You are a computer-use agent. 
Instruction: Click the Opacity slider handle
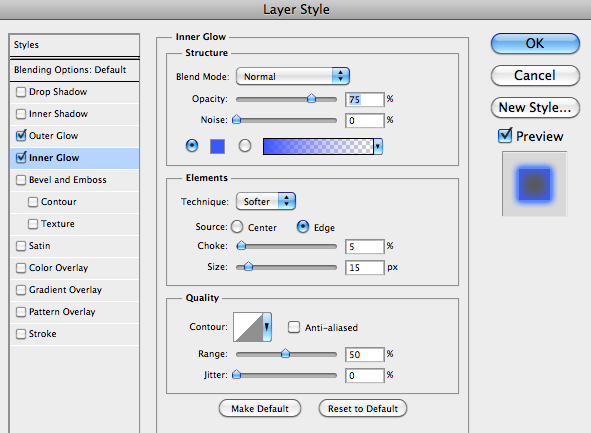(x=311, y=99)
